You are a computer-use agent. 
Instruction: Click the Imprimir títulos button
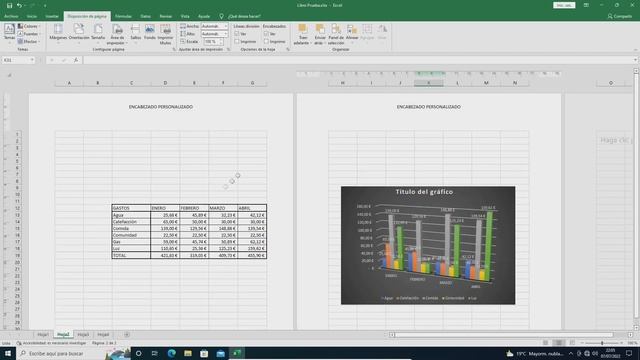(x=165, y=34)
